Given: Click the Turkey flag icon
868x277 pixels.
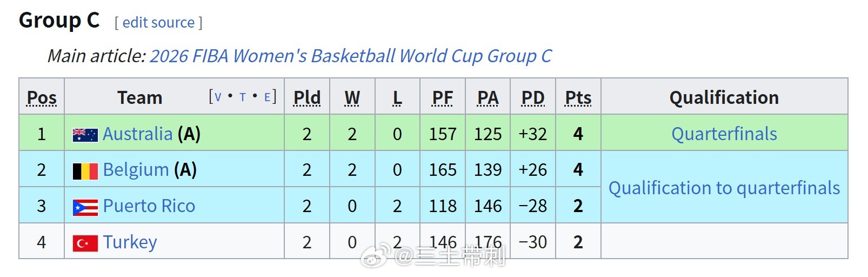Looking at the screenshot, I should click(x=85, y=243).
